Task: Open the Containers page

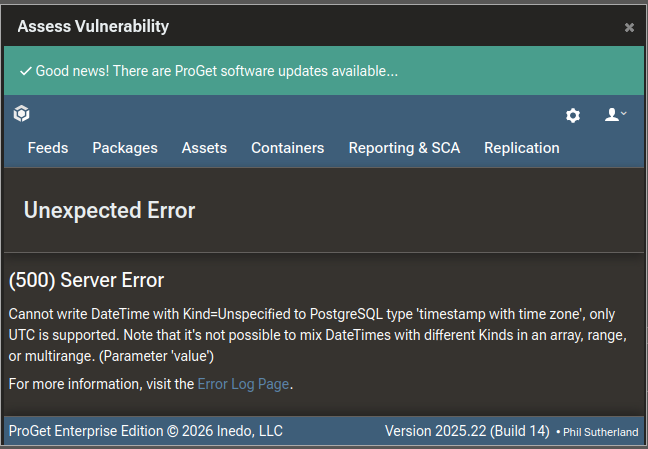Action: 287,148
